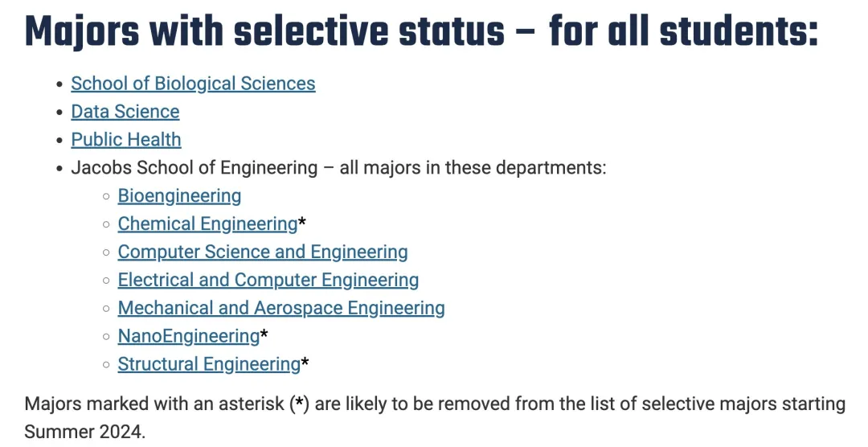Open the Data Science major link

coord(125,112)
